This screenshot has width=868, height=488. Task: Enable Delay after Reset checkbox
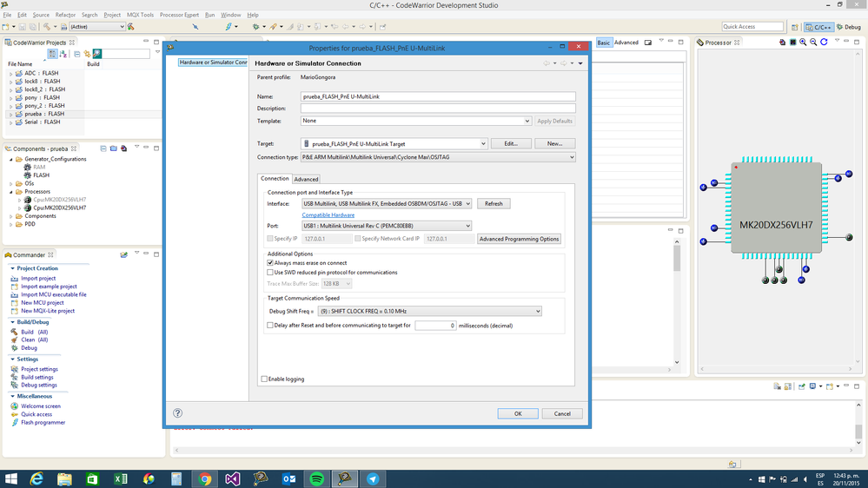[x=270, y=326]
